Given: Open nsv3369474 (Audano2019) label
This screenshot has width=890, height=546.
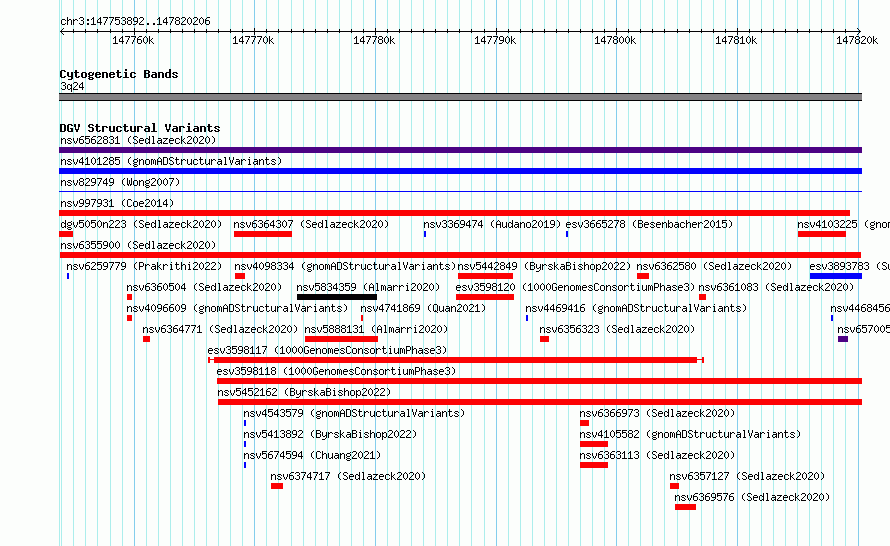Looking at the screenshot, I should [x=492, y=224].
